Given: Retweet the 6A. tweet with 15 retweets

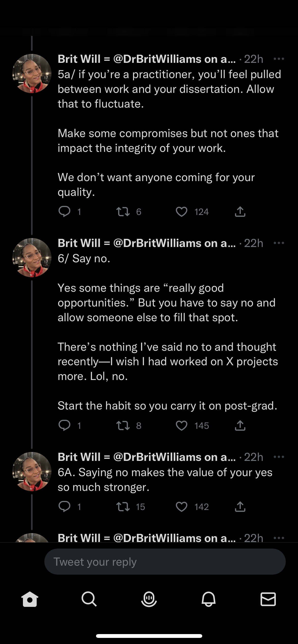Looking at the screenshot, I should click(x=123, y=507).
